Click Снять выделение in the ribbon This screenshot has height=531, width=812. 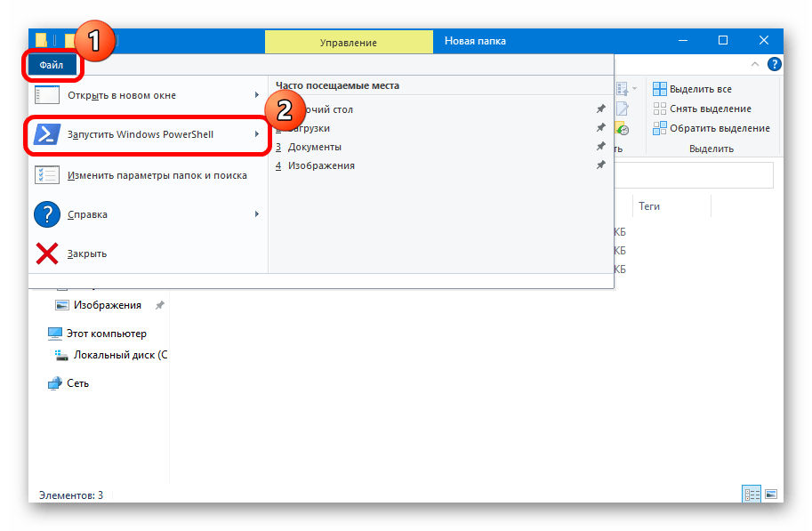[x=702, y=109]
